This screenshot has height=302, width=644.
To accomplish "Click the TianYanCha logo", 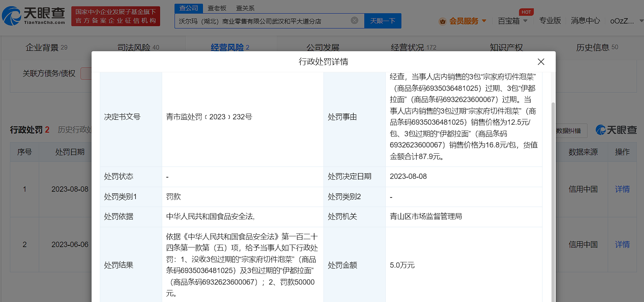I will 34,17.
